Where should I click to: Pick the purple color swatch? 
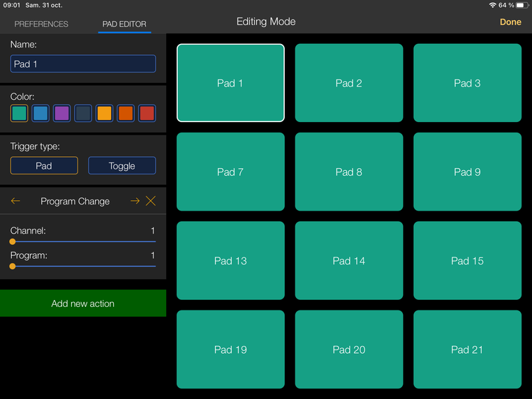coord(62,113)
